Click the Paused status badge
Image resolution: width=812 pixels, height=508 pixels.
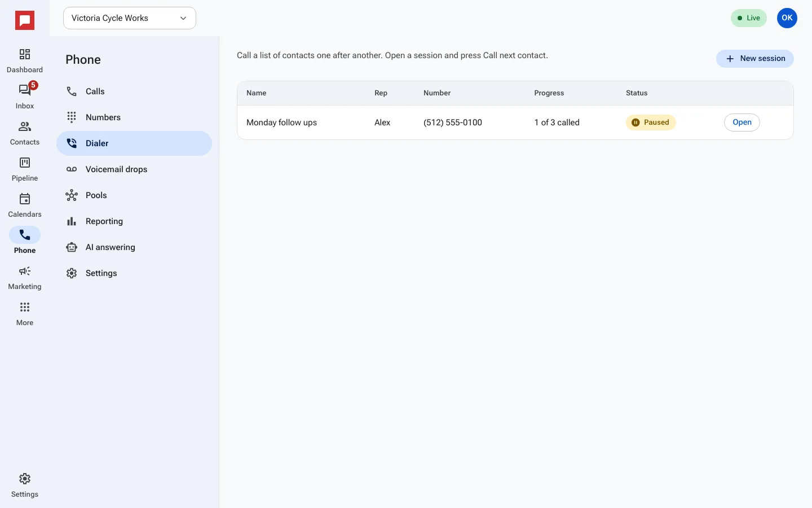click(651, 122)
